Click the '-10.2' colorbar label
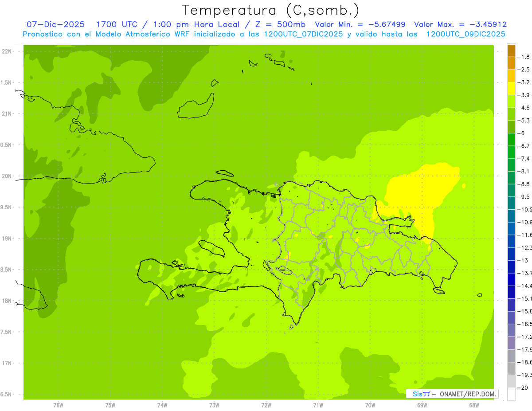This screenshot has width=532, height=411. click(524, 210)
